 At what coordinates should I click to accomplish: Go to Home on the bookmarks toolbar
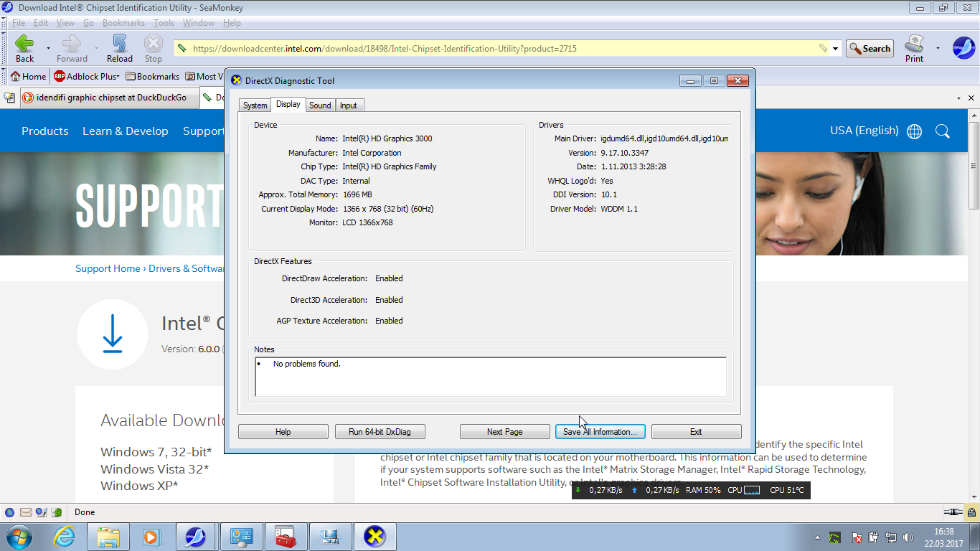(x=29, y=77)
